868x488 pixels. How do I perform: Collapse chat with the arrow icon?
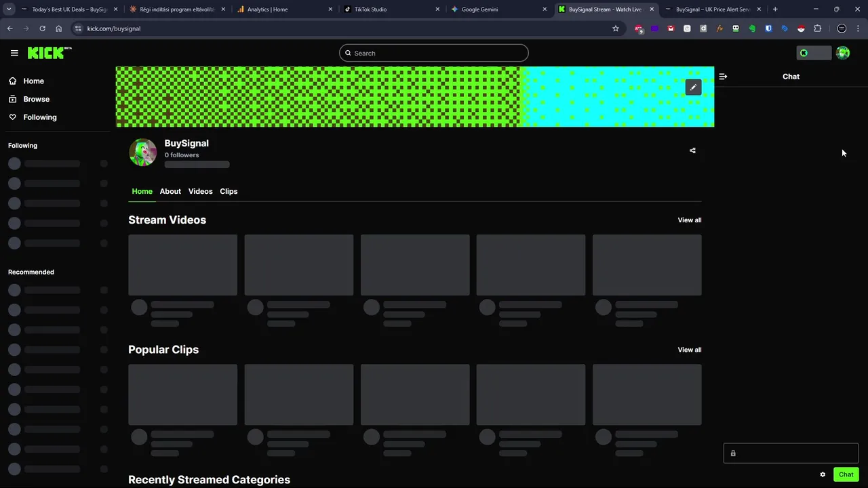(x=723, y=77)
